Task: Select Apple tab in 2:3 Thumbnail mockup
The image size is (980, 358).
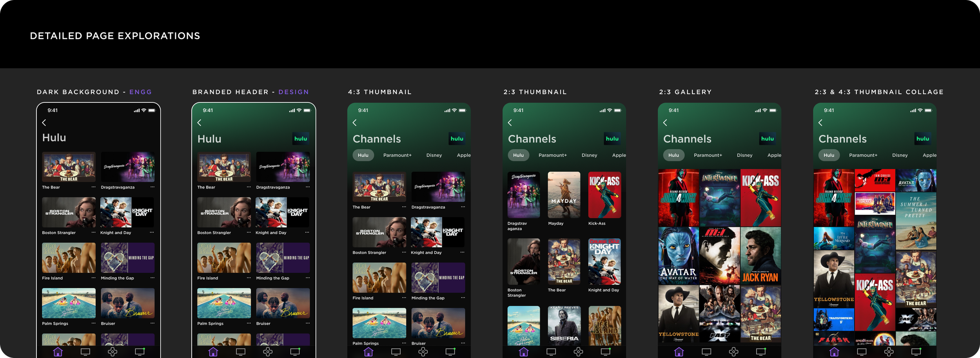Action: click(x=619, y=155)
